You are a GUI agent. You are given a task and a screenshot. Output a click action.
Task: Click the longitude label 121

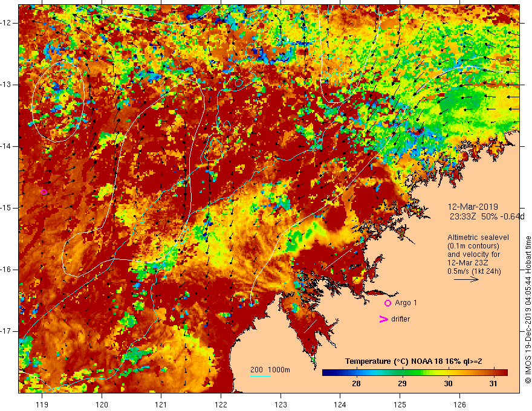161,404
